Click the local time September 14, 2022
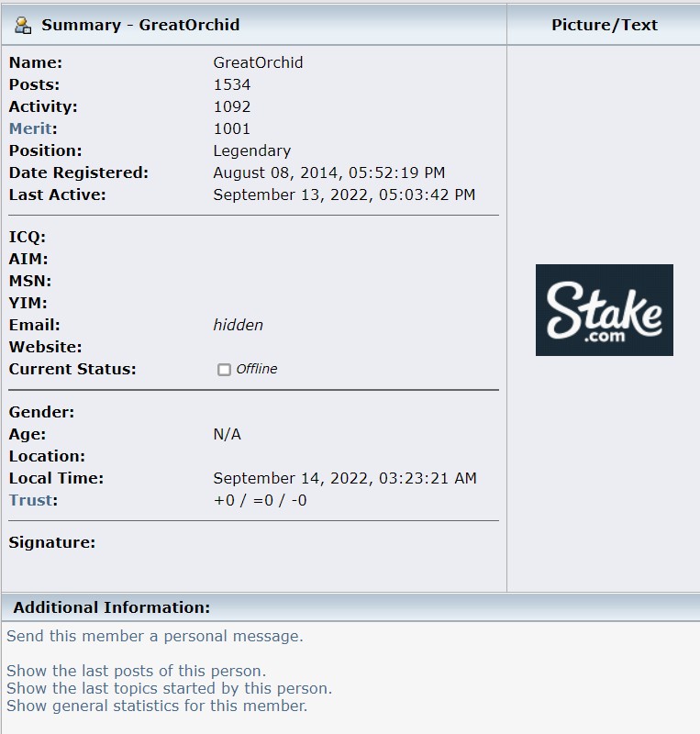 pyautogui.click(x=345, y=478)
